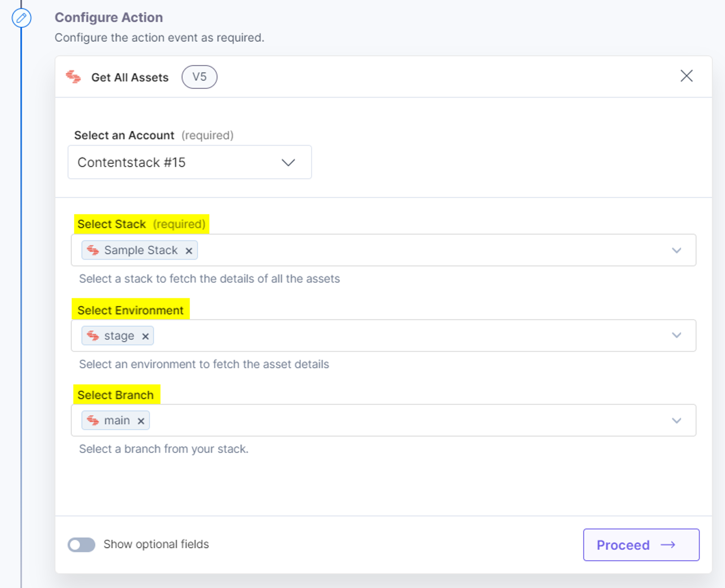Open the Contentstack #15 account dropdown
The height and width of the screenshot is (588, 725).
(x=190, y=162)
